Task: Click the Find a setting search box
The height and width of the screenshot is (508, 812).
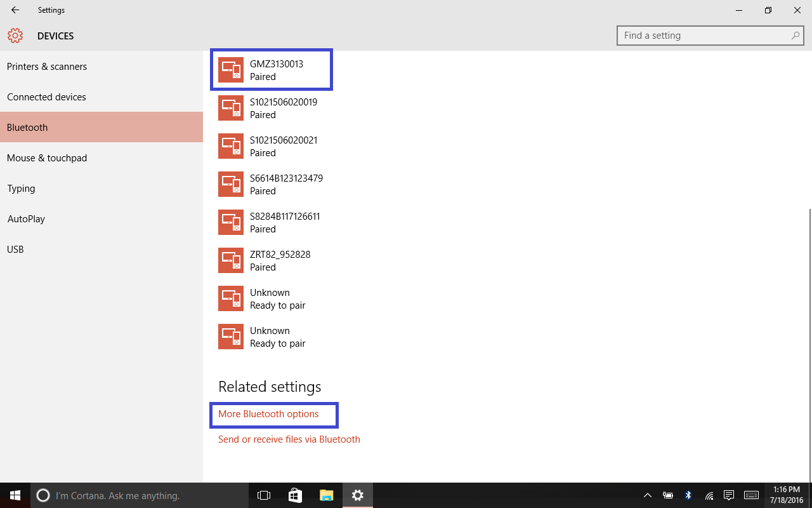Action: tap(704, 36)
